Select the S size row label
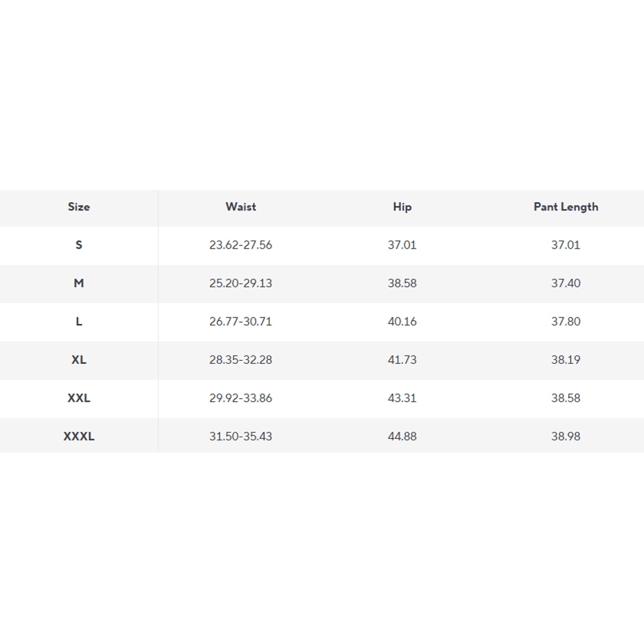The image size is (644, 644). (x=79, y=245)
